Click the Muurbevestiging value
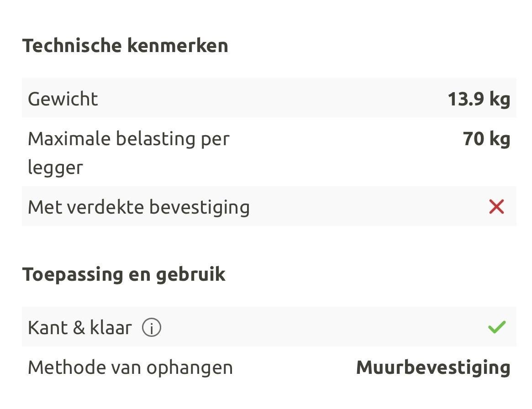Image resolution: width=532 pixels, height=409 pixels. click(433, 367)
